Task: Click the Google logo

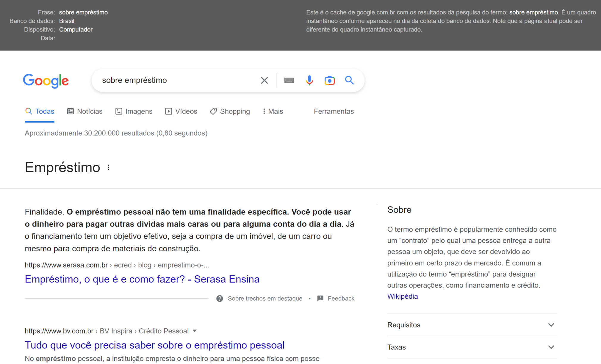Action: pos(46,81)
